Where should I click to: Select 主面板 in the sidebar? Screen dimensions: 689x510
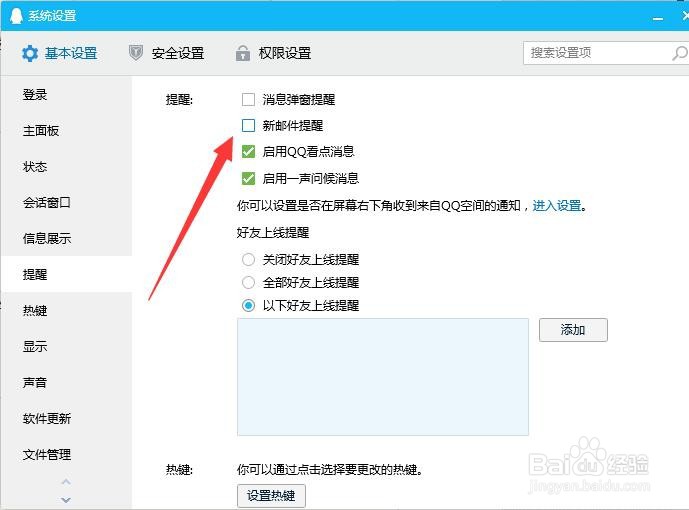[66, 130]
